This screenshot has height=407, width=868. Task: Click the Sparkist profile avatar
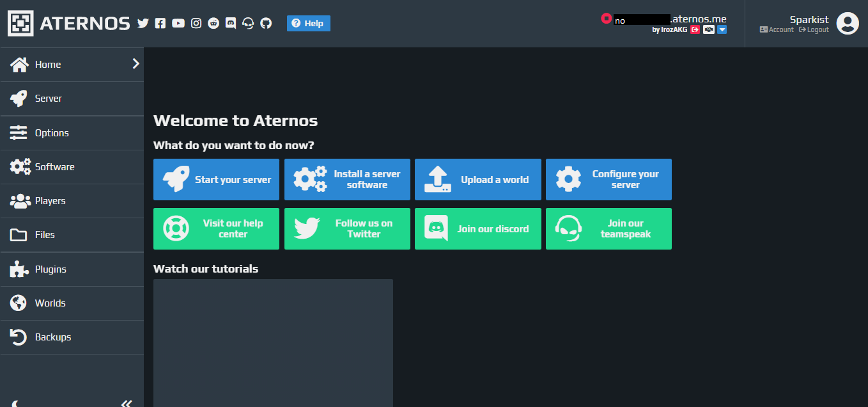848,24
